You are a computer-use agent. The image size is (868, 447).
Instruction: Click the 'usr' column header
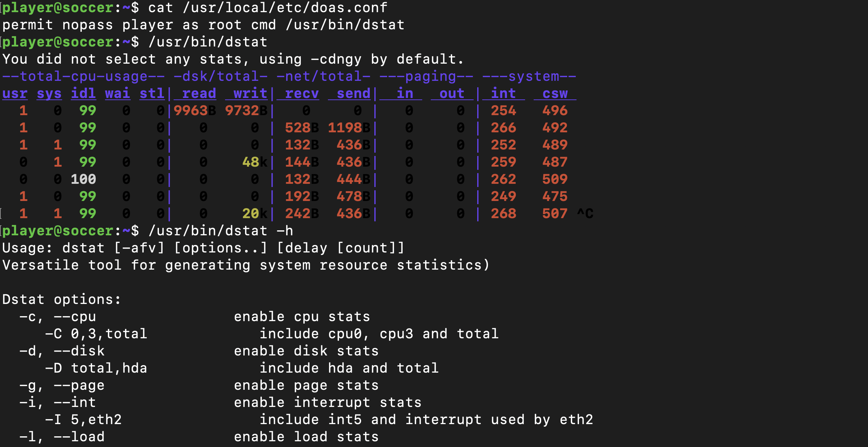[x=15, y=93]
